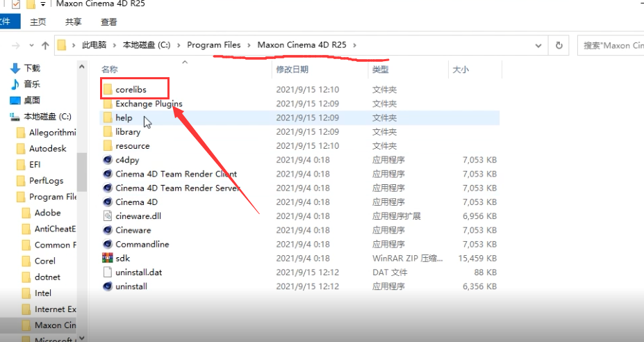Expand chevron after Maxon Cinema 4D R25
The width and height of the screenshot is (644, 342).
[354, 45]
